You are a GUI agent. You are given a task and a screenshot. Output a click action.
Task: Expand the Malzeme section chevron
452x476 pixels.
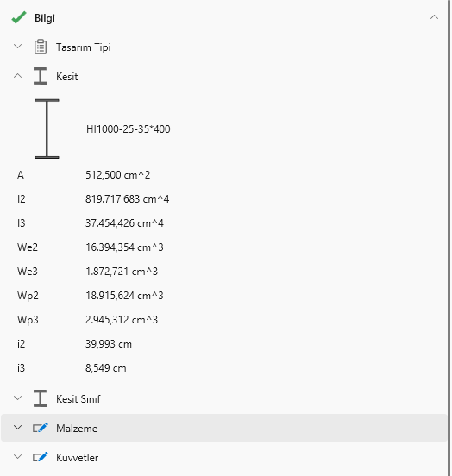(18, 428)
